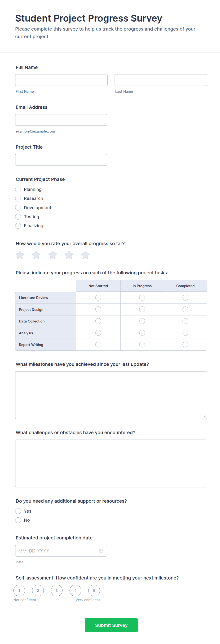Set Data Collection to In Progress
The image size is (220, 644).
coord(142,321)
